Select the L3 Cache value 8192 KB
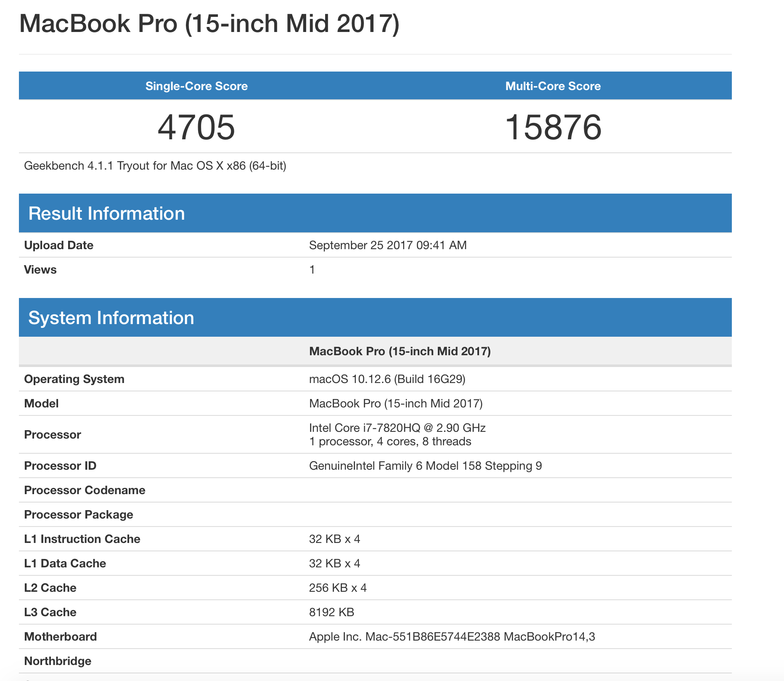The height and width of the screenshot is (681, 784). click(x=332, y=612)
